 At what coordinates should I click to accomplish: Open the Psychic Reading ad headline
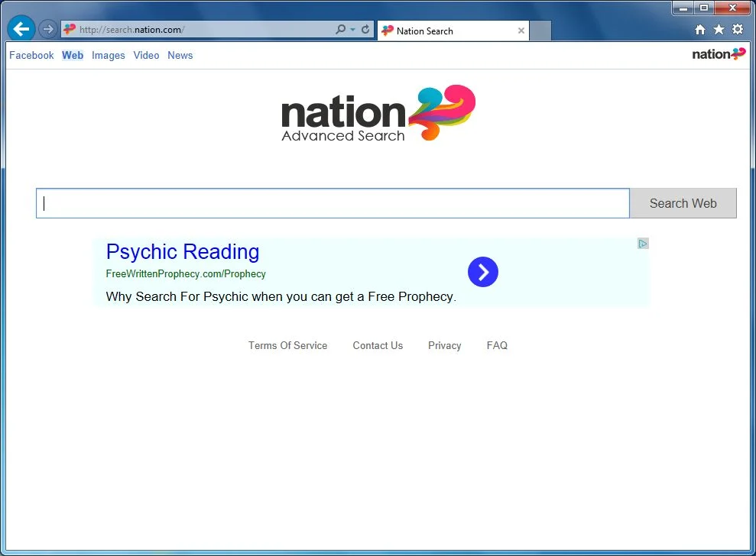tap(183, 252)
